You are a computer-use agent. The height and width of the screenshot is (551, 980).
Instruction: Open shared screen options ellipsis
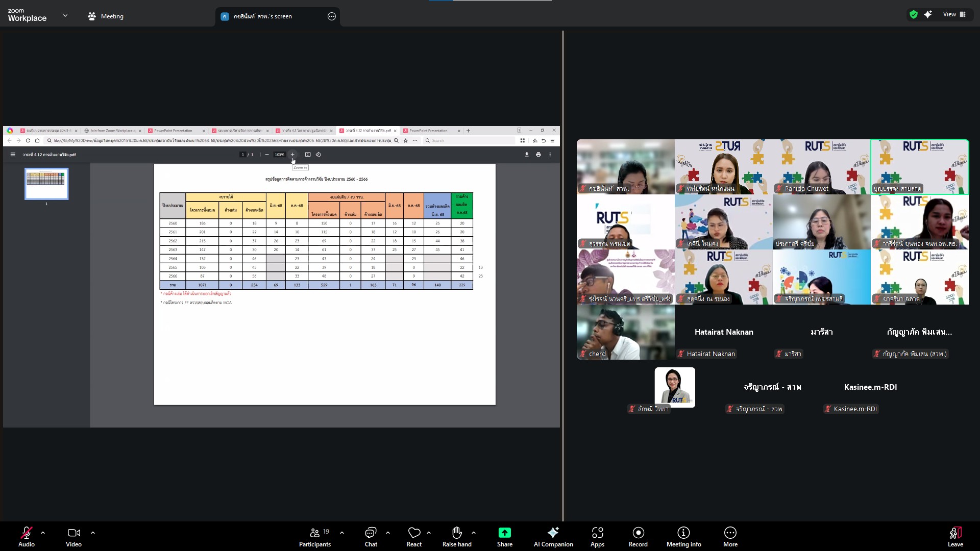[332, 16]
